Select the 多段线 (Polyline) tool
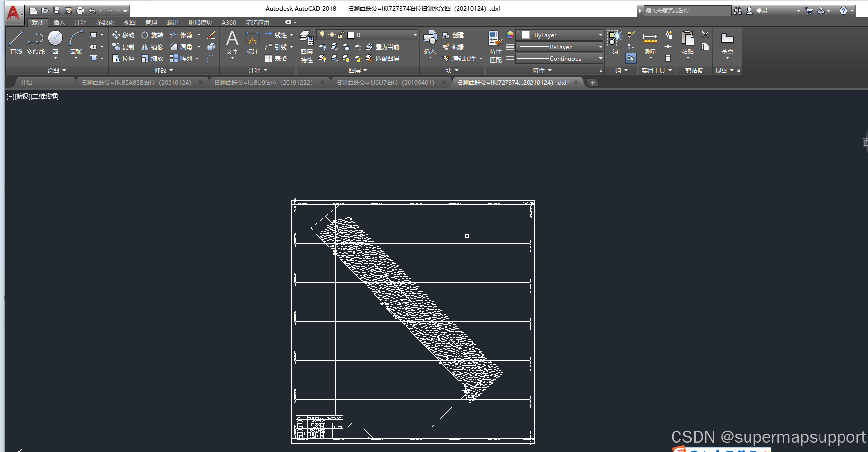Screen dimensions: 868x452 pyautogui.click(x=36, y=42)
